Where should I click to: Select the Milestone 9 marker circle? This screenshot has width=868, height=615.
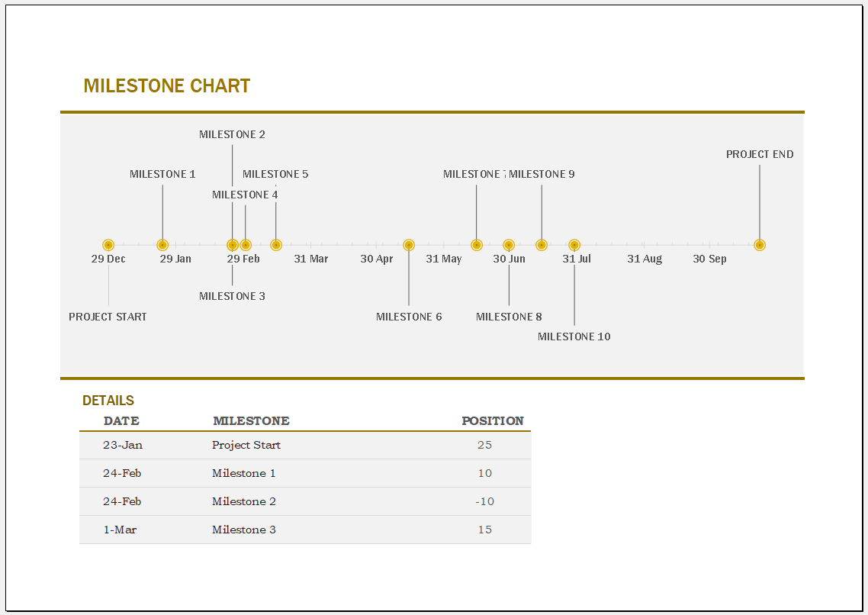click(x=542, y=245)
